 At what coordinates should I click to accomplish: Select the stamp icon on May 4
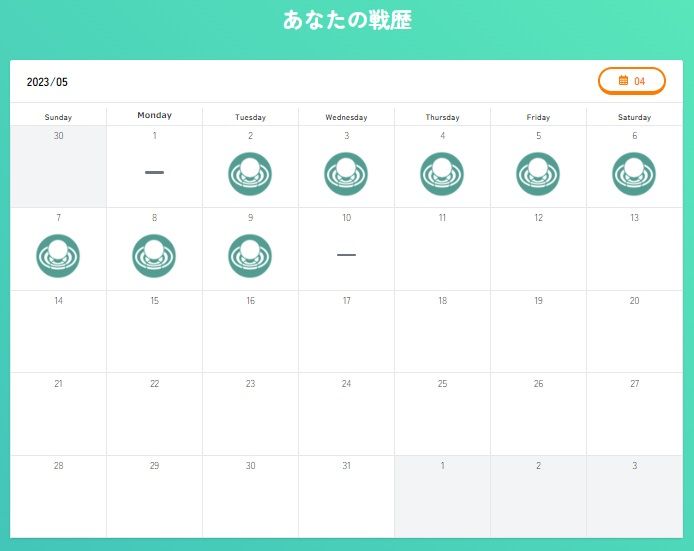point(442,174)
